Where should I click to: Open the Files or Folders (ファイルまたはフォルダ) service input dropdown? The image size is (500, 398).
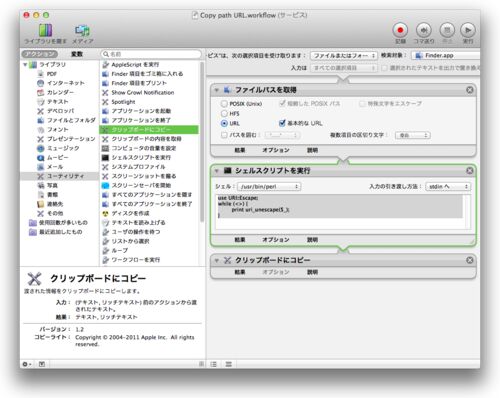[344, 55]
